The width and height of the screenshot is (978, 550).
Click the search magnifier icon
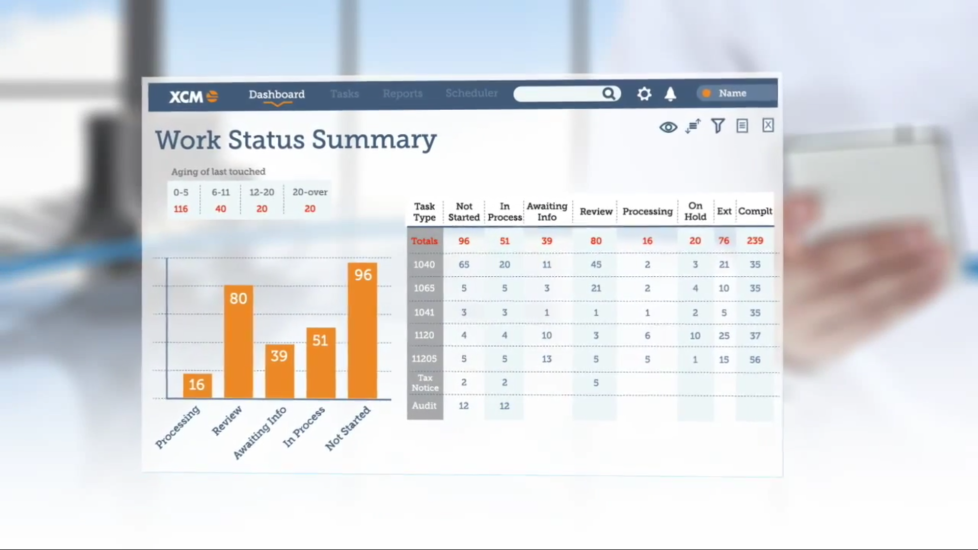[x=608, y=94]
